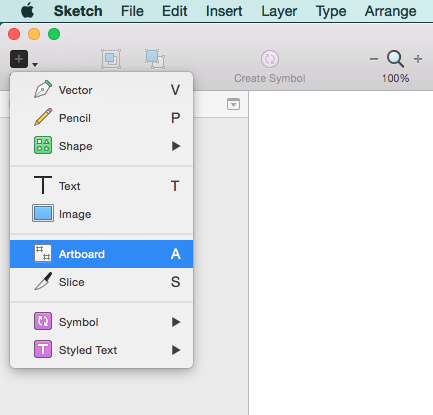Open the Layer menu
This screenshot has width=433, height=415.
click(279, 12)
